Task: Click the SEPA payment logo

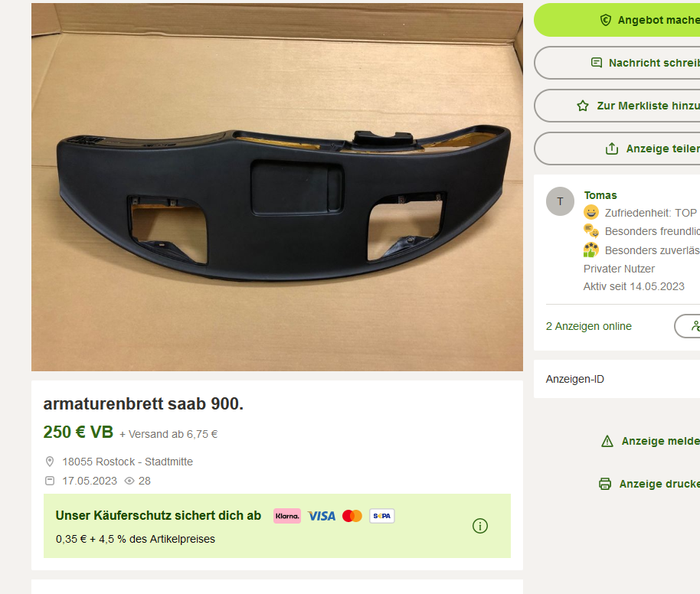Action: click(381, 516)
